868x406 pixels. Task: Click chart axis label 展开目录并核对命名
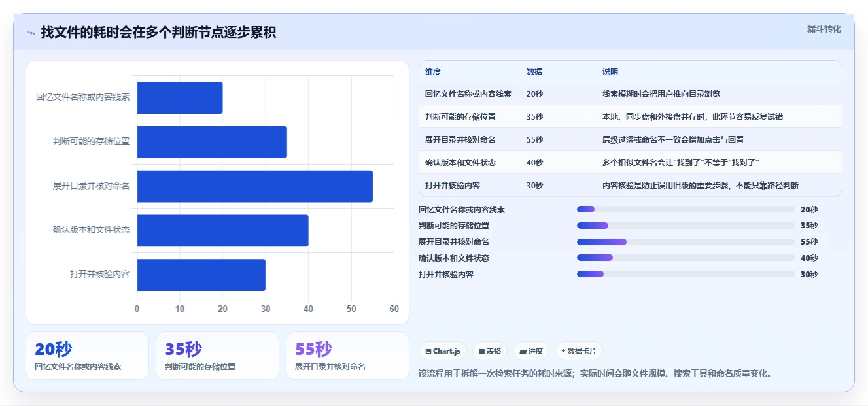(91, 186)
